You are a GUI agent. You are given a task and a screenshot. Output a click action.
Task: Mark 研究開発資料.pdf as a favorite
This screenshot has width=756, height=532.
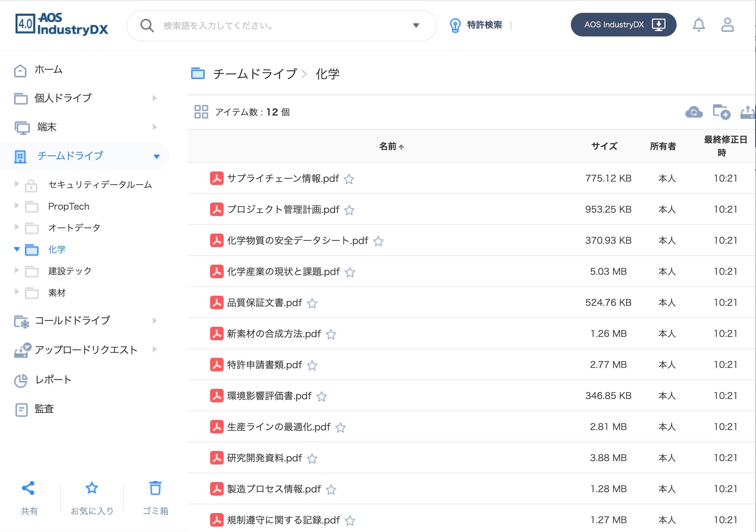click(312, 458)
